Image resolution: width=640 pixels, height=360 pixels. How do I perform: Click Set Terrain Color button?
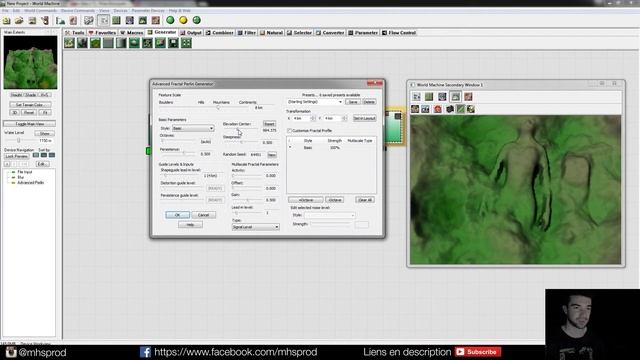30,105
